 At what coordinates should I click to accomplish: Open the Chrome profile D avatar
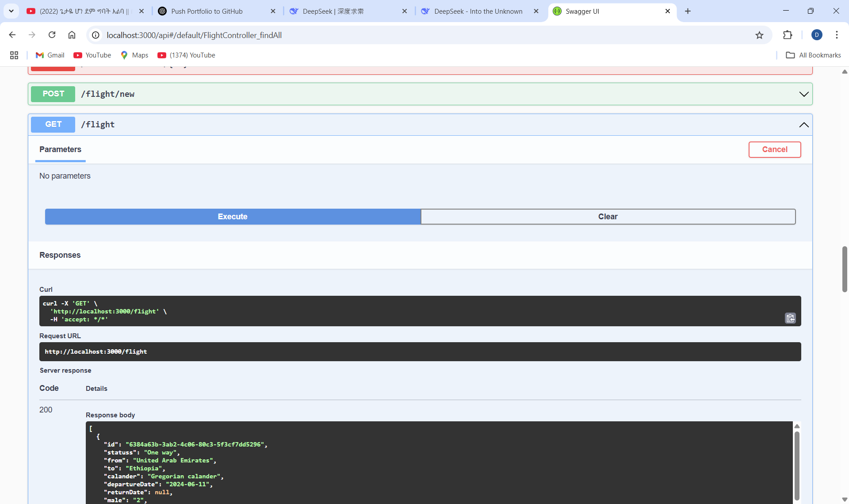(x=817, y=35)
